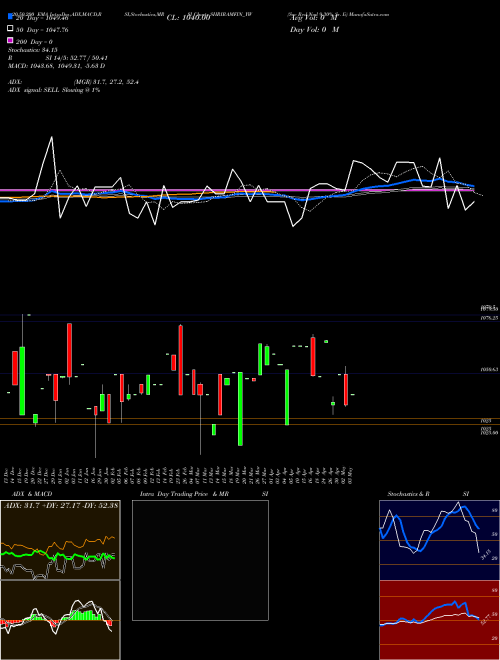The height and width of the screenshot is (660, 500).
Task: Open the ADX indicator chart panel
Action: click(x=60, y=540)
